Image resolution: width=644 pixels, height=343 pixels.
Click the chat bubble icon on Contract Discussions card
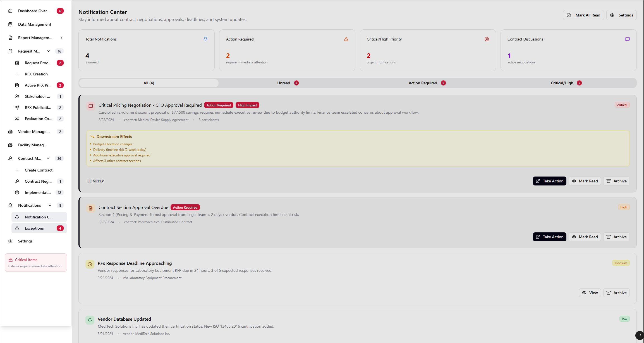click(x=628, y=39)
